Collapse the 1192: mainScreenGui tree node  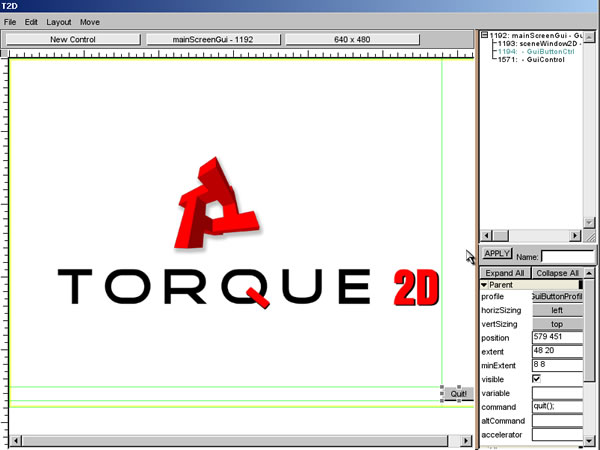coord(484,35)
